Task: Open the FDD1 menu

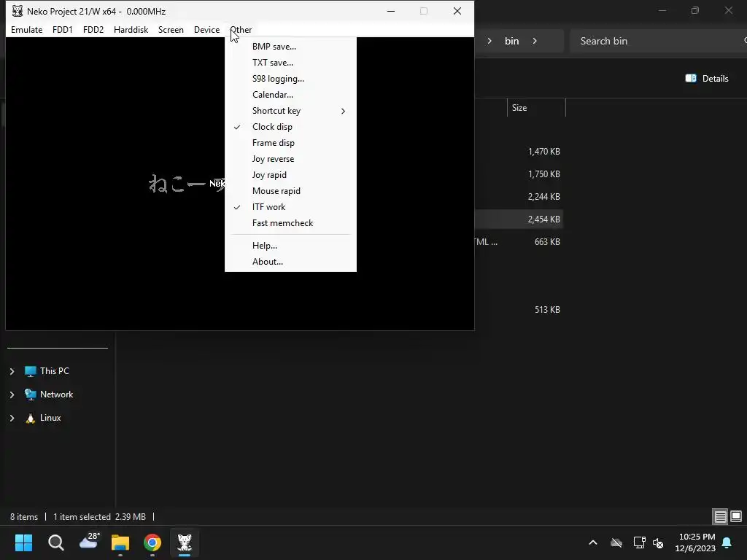Action: (x=63, y=29)
